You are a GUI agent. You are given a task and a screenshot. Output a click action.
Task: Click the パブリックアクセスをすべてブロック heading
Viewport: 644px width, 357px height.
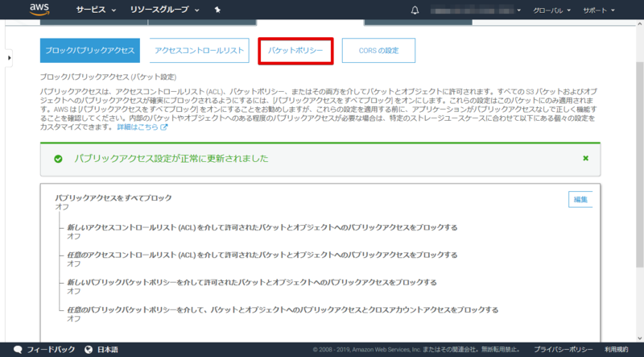(x=114, y=197)
